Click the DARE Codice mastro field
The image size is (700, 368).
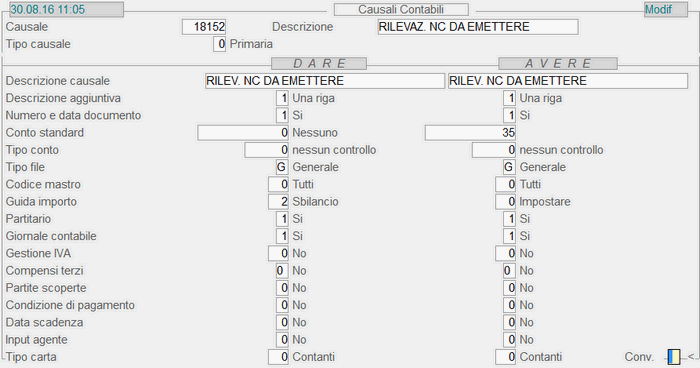pyautogui.click(x=278, y=184)
